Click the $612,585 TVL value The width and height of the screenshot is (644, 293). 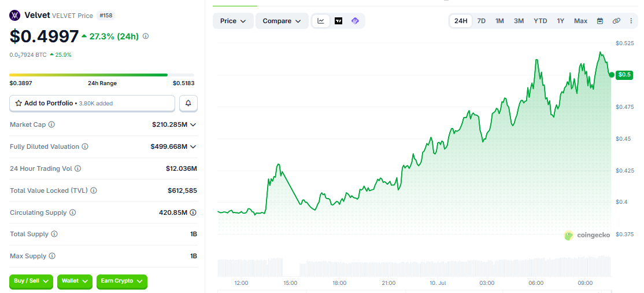pyautogui.click(x=182, y=191)
